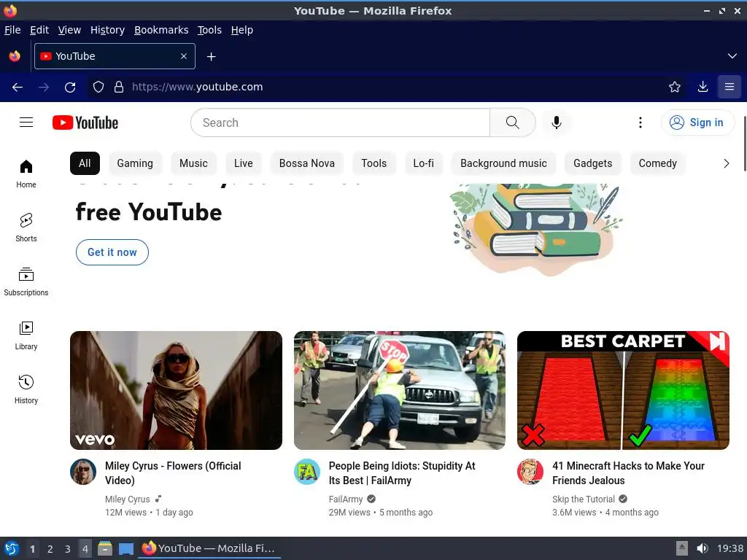This screenshot has height=560, width=747.
Task: Open the Firefox application menu
Action: (x=729, y=87)
